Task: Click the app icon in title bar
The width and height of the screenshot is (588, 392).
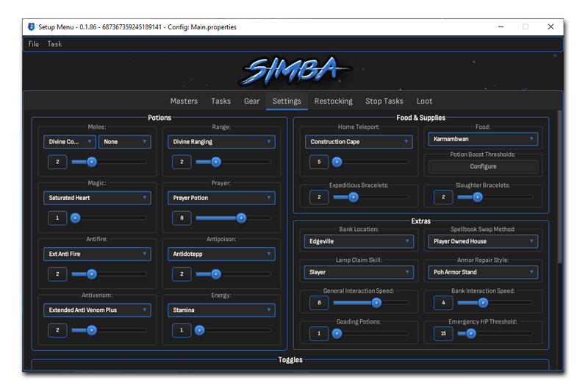Action: tap(31, 27)
